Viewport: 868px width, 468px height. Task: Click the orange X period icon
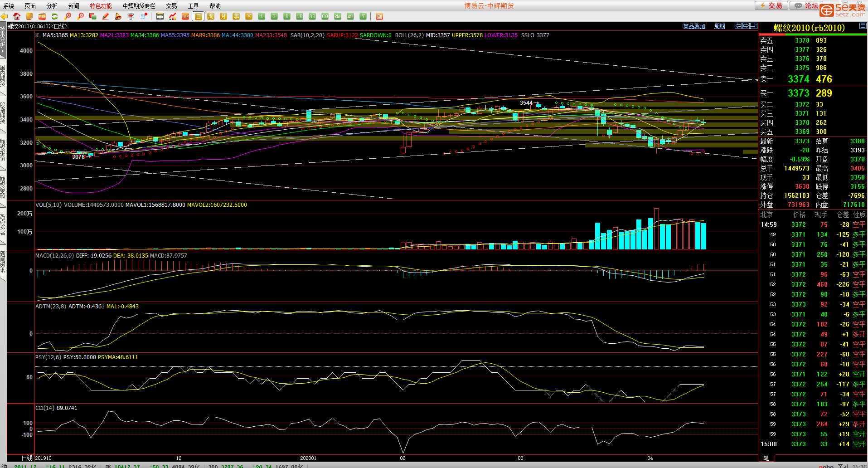(x=249, y=16)
